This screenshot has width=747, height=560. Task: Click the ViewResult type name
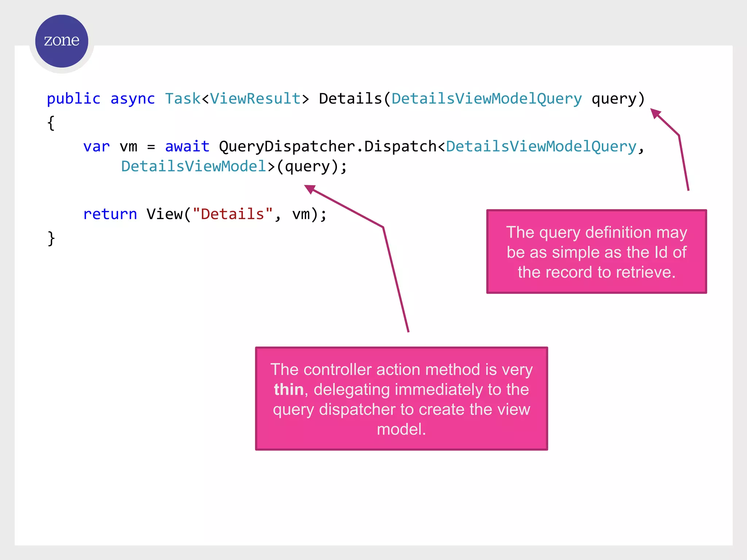coord(255,99)
